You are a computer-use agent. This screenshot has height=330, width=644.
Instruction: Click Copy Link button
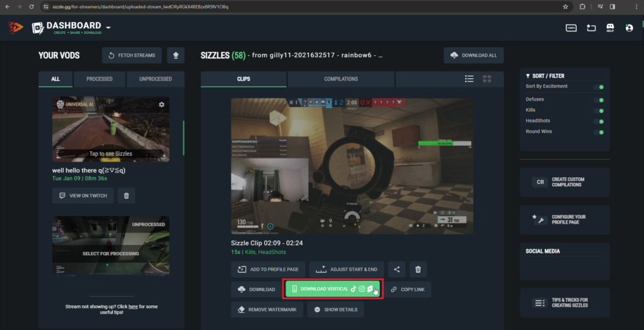coord(408,289)
